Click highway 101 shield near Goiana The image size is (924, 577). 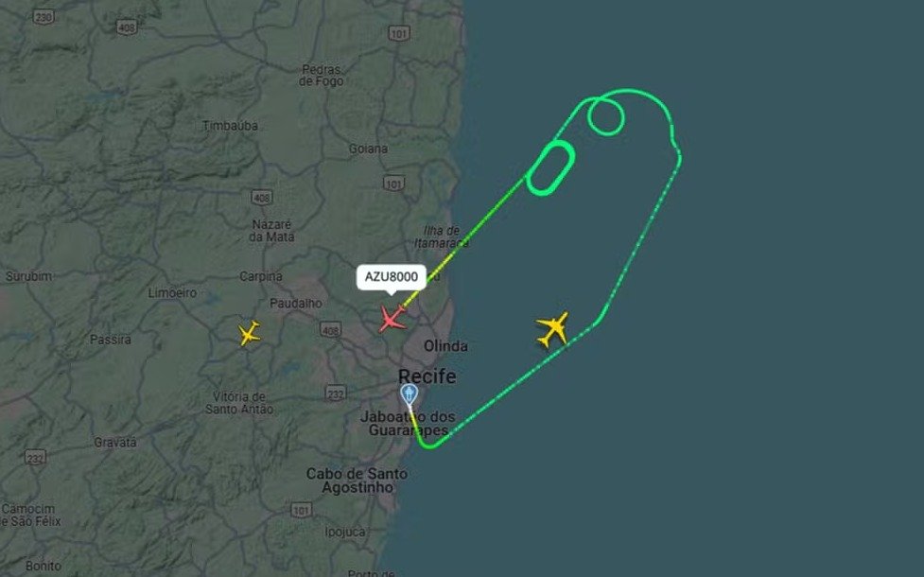(394, 184)
